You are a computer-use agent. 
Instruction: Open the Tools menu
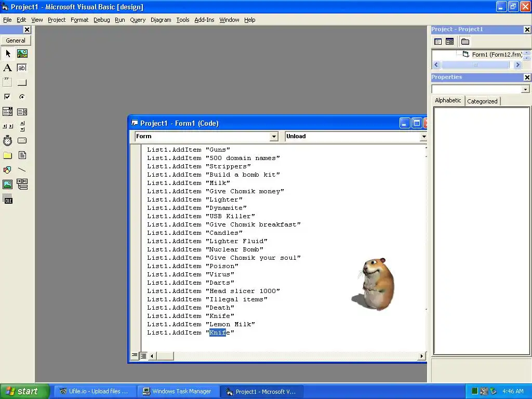coord(182,20)
